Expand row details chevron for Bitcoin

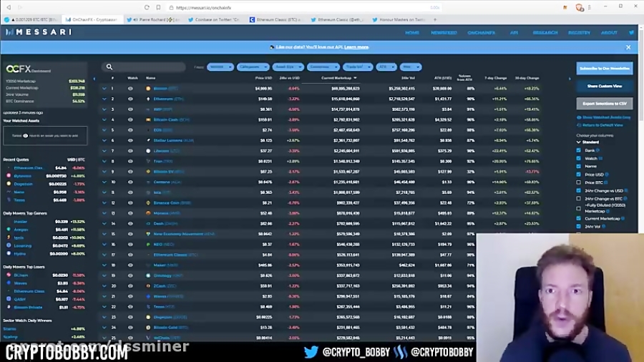click(104, 88)
